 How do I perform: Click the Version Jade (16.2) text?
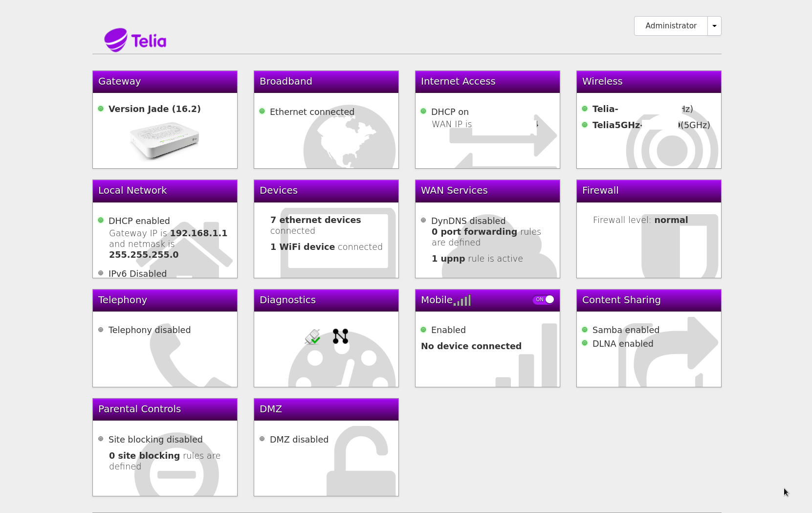pos(154,109)
